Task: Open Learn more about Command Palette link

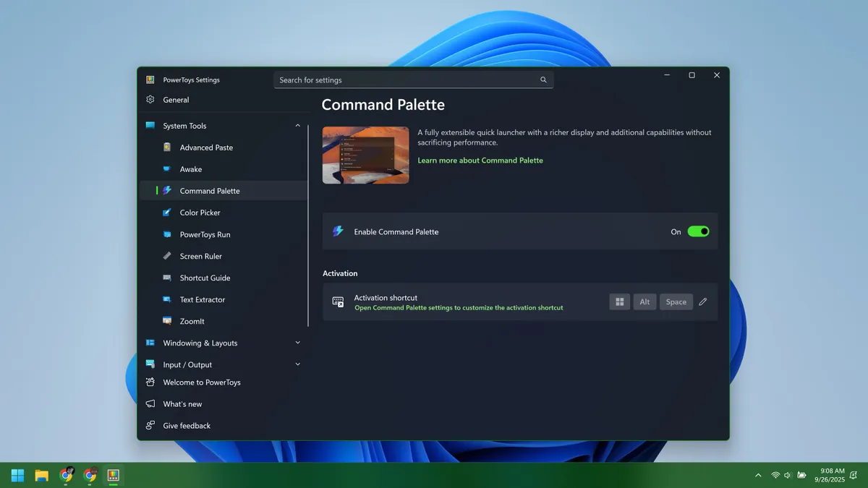Action: [x=480, y=160]
